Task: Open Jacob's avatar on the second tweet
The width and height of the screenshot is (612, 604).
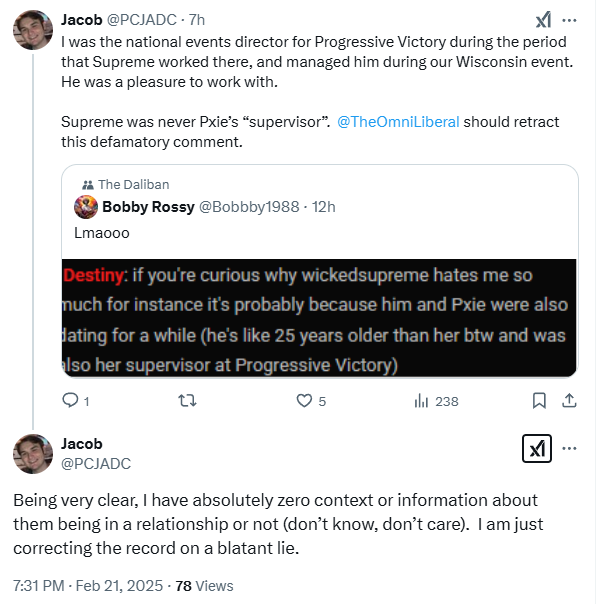Action: click(33, 454)
